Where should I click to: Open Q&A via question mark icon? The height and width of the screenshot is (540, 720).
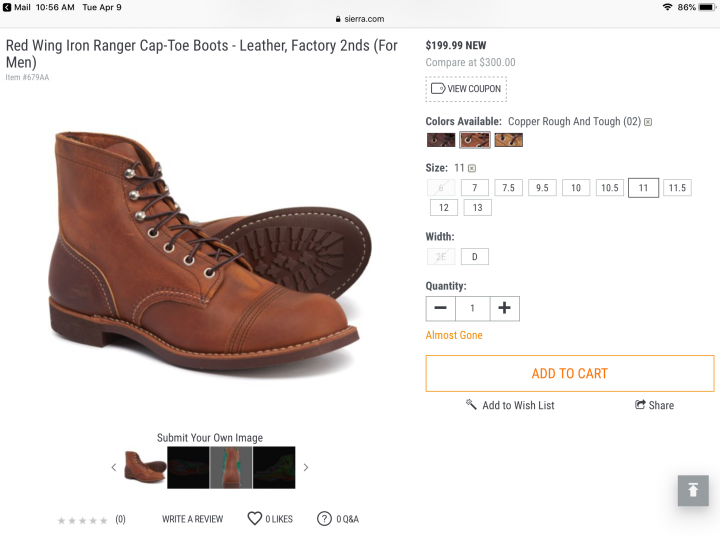click(x=324, y=519)
